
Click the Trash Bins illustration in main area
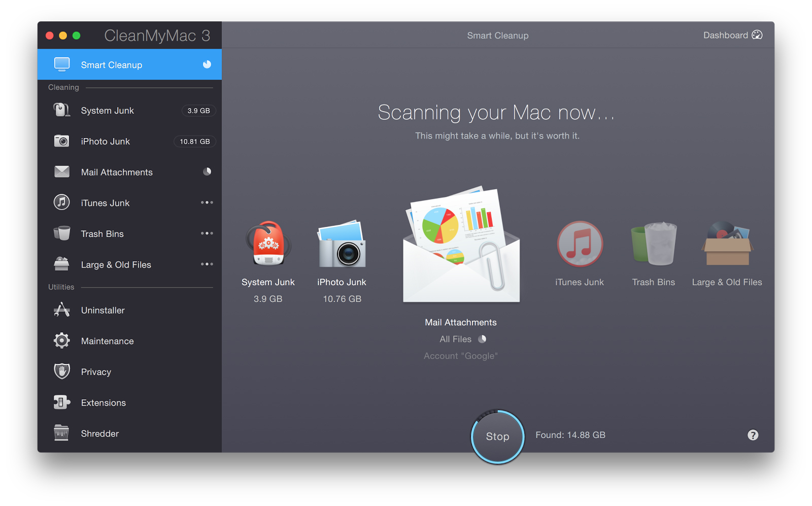(654, 244)
